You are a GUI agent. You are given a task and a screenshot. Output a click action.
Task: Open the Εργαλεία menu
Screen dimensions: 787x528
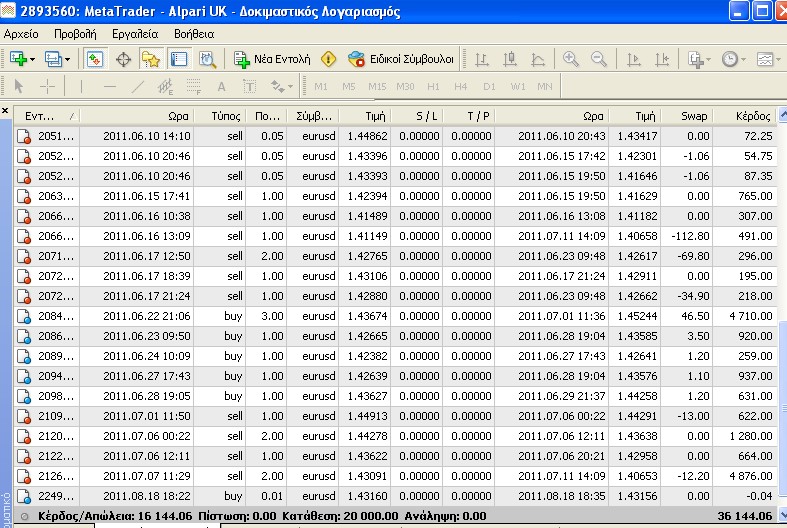pyautogui.click(x=135, y=34)
